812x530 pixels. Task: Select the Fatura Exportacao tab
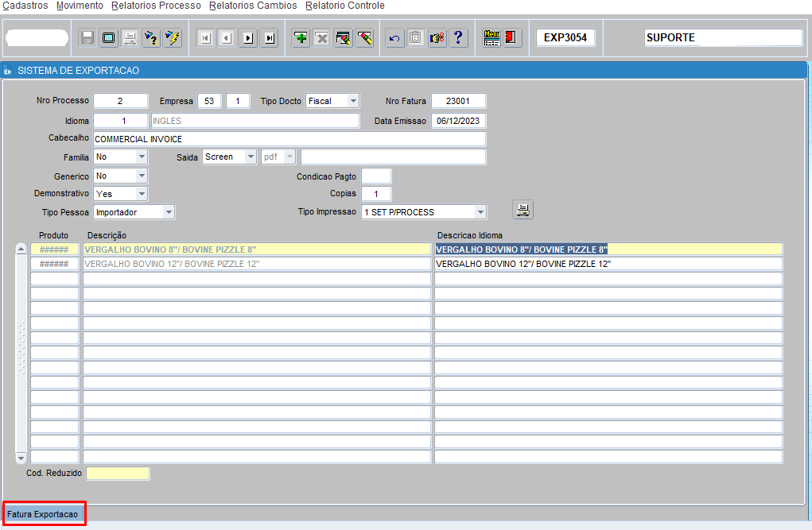[44, 514]
